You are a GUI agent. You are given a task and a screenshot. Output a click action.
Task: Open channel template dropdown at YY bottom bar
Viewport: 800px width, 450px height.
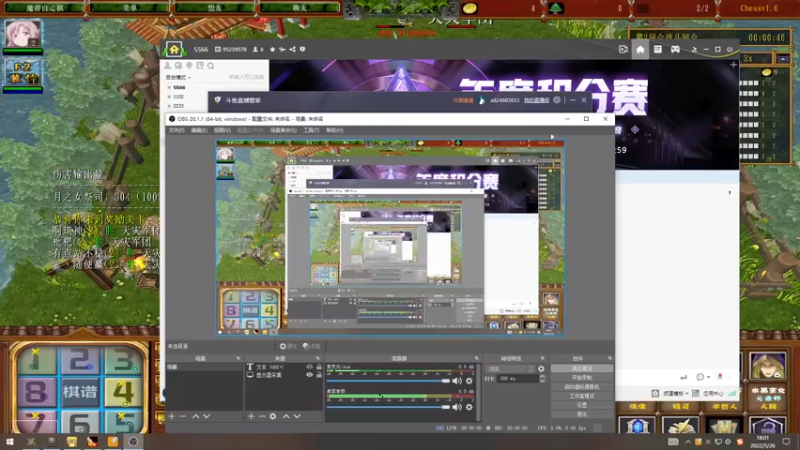pos(675,393)
